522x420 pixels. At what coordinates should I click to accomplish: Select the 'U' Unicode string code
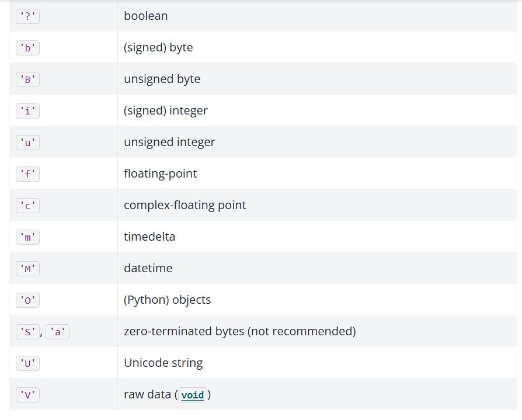pos(27,363)
